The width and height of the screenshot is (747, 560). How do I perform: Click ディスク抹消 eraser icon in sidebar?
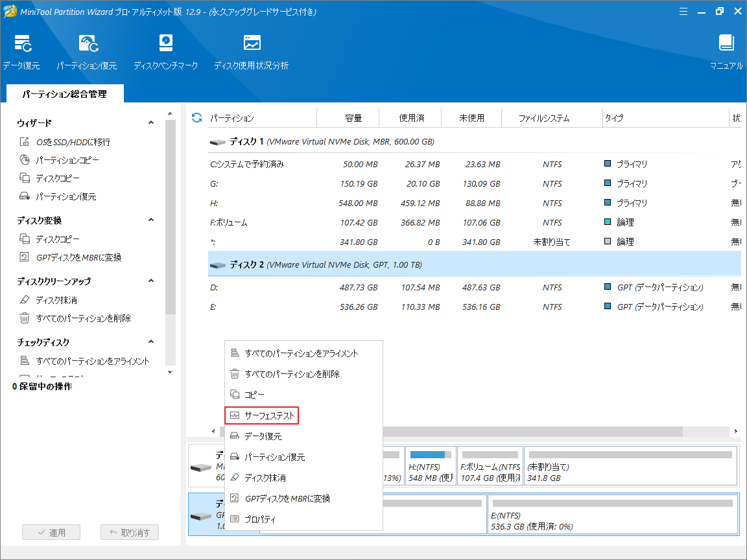pyautogui.click(x=24, y=300)
